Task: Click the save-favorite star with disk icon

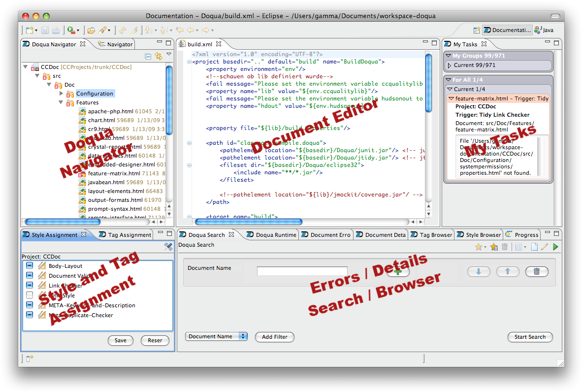Action: coord(494,247)
